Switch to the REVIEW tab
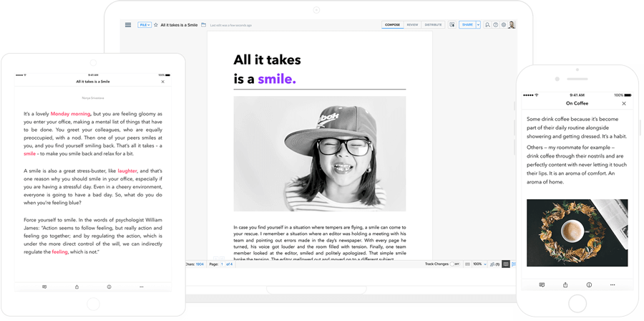Image resolution: width=644 pixels, height=321 pixels. 412,24
